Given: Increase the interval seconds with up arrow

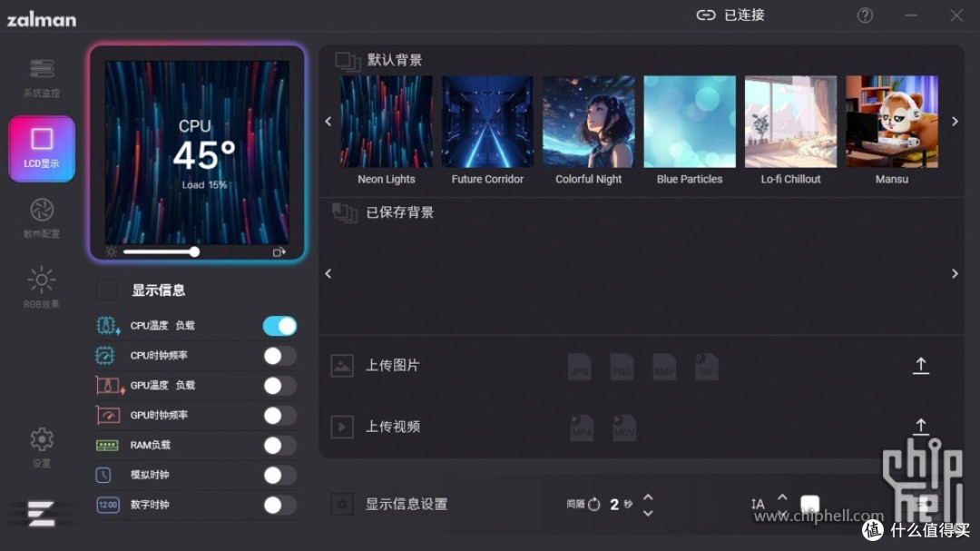Looking at the screenshot, I should [x=648, y=497].
